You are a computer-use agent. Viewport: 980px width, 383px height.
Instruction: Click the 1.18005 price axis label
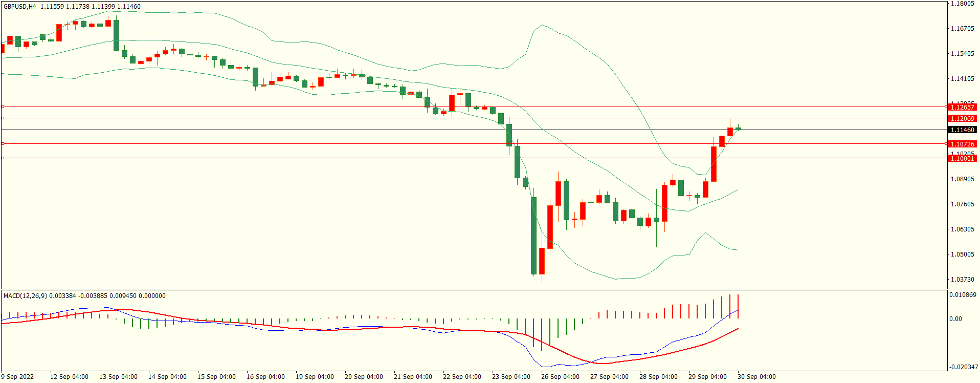pyautogui.click(x=962, y=4)
